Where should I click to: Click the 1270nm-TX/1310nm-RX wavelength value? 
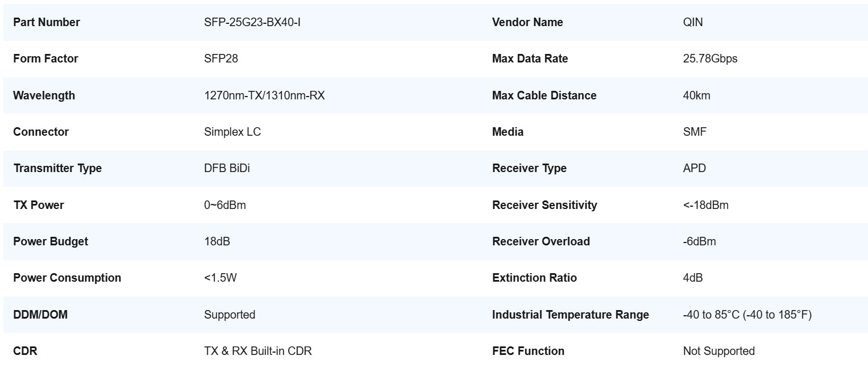(264, 95)
